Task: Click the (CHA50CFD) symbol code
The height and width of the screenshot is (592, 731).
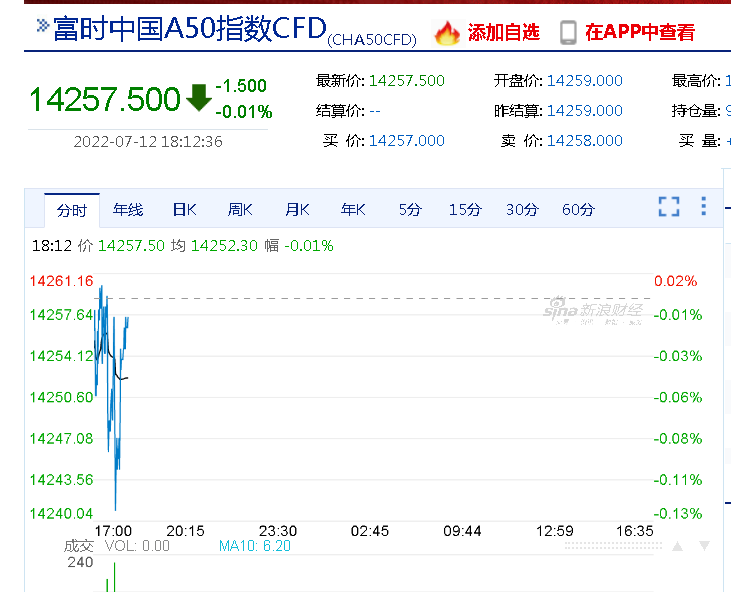Action: click(x=372, y=40)
